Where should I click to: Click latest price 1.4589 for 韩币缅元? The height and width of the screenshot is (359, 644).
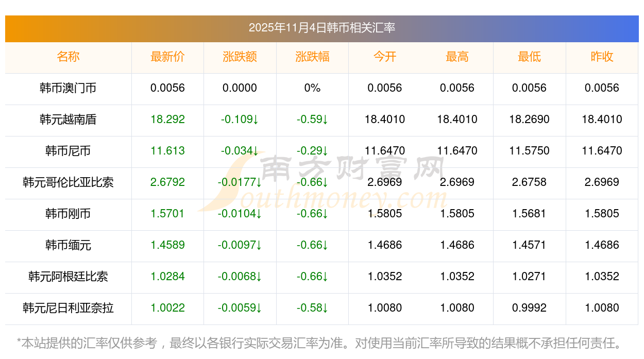click(x=167, y=245)
